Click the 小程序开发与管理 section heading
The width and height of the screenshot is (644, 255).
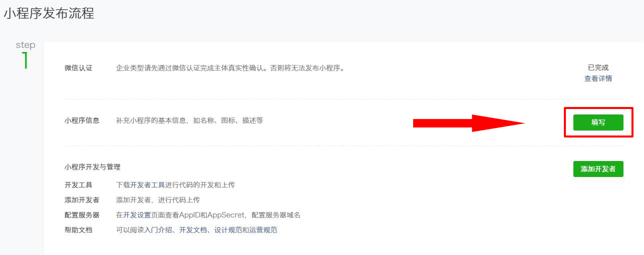(x=93, y=167)
